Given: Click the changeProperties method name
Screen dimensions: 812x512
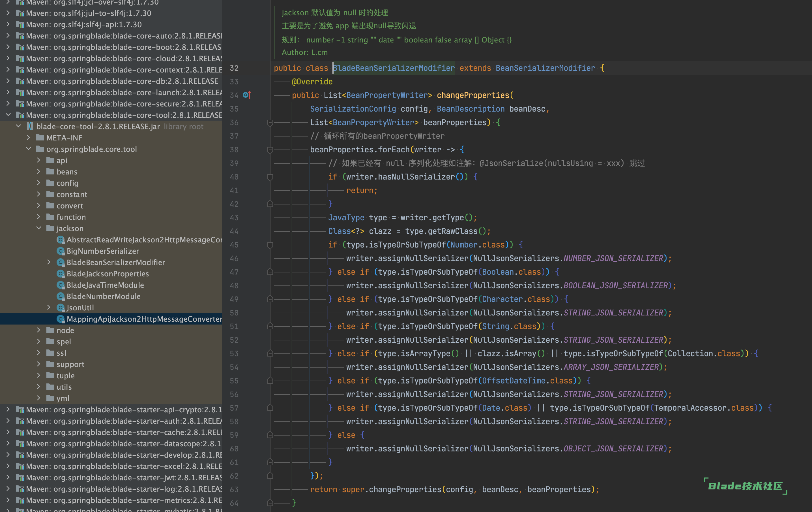Looking at the screenshot, I should pos(473,95).
